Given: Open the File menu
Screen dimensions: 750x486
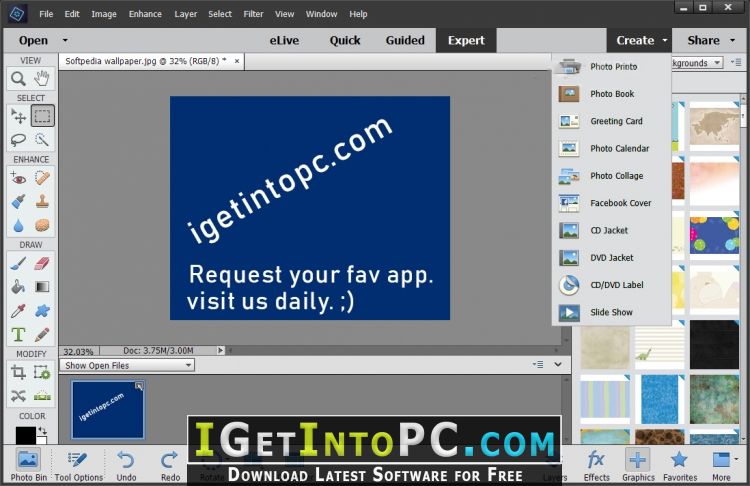Looking at the screenshot, I should pos(46,14).
